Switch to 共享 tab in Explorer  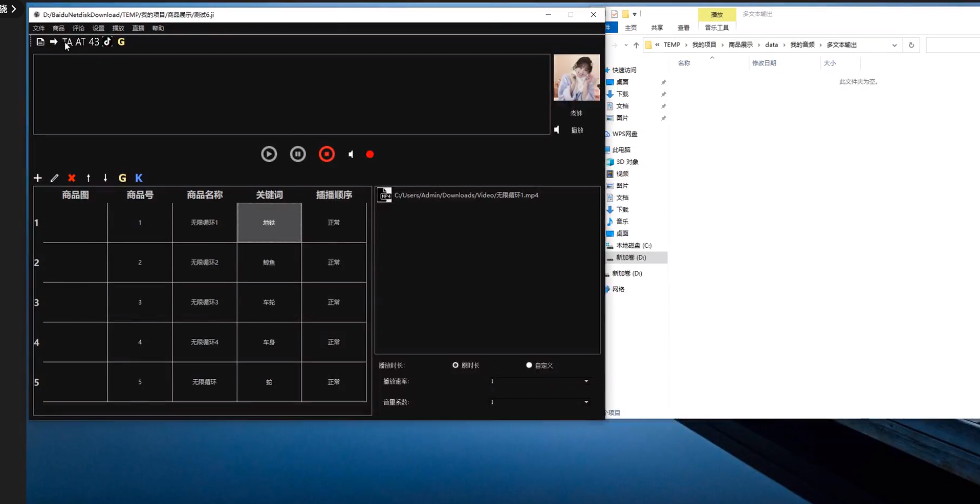pos(657,28)
